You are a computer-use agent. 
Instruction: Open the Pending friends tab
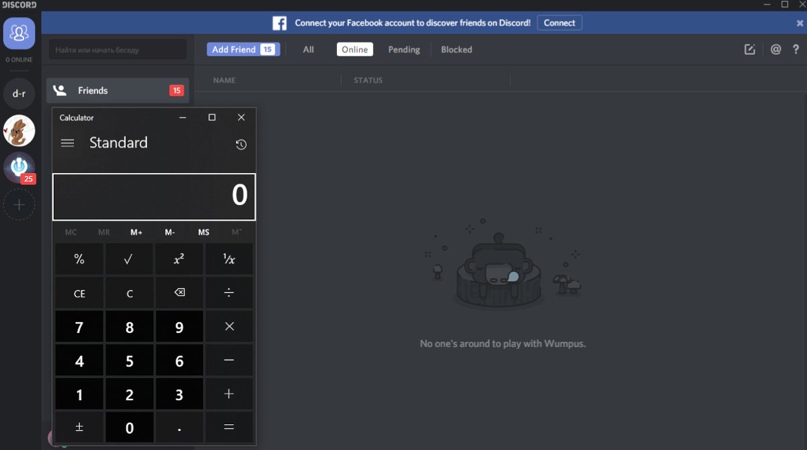pyautogui.click(x=404, y=49)
